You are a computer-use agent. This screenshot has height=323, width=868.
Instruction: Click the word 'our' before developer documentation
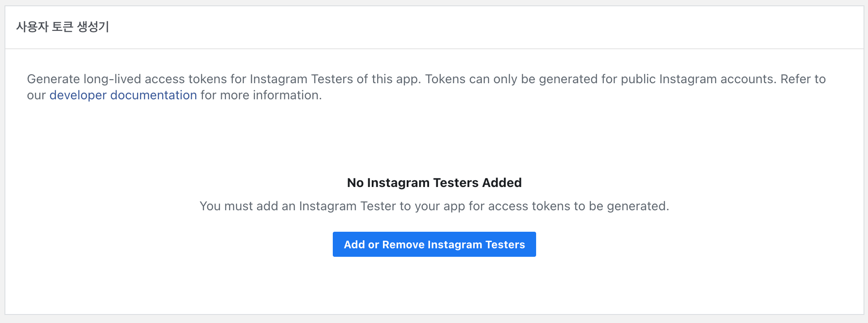pyautogui.click(x=36, y=95)
